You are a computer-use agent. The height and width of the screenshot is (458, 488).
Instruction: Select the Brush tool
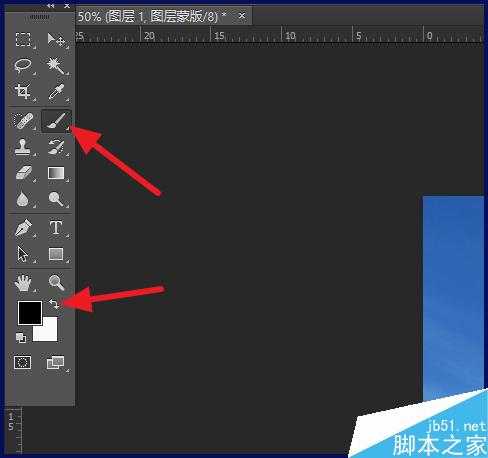point(56,121)
